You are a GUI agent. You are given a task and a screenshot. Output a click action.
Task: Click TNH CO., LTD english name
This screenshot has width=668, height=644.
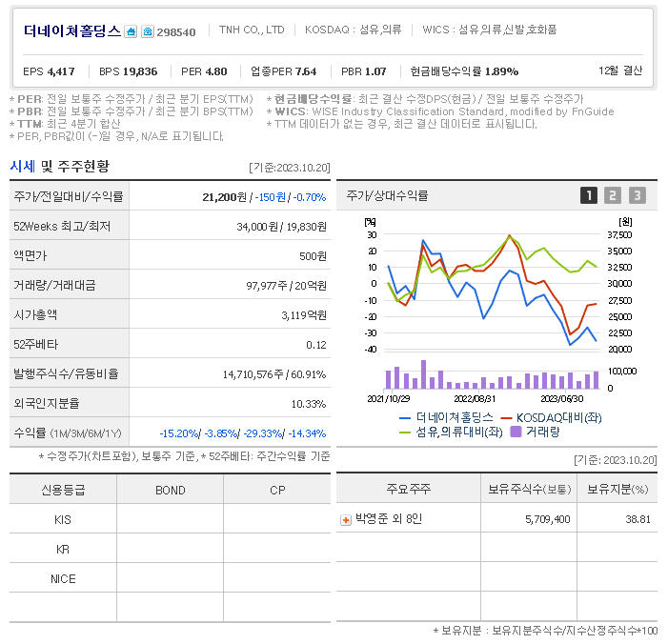[252, 30]
